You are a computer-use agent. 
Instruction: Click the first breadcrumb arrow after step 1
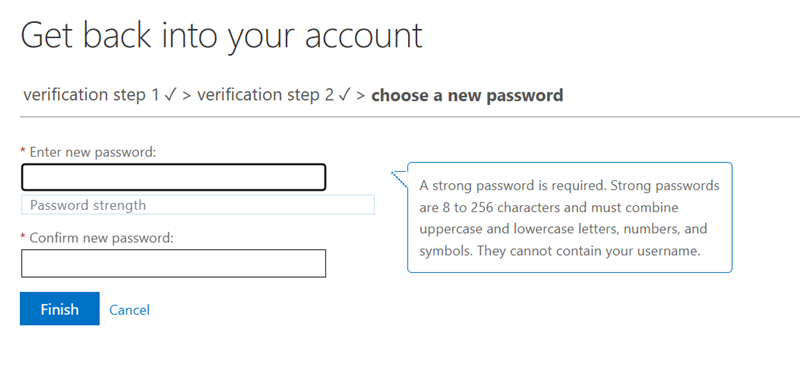187,95
